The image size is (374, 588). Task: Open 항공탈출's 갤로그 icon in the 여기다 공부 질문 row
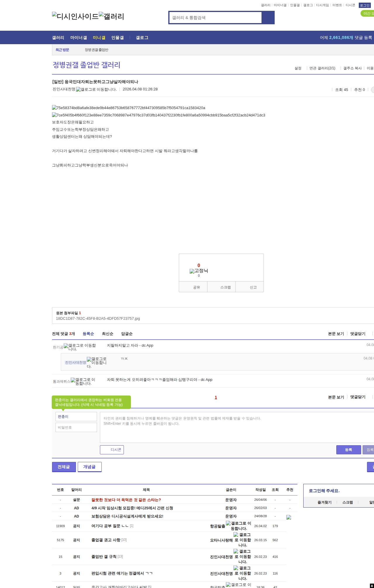click(x=238, y=526)
